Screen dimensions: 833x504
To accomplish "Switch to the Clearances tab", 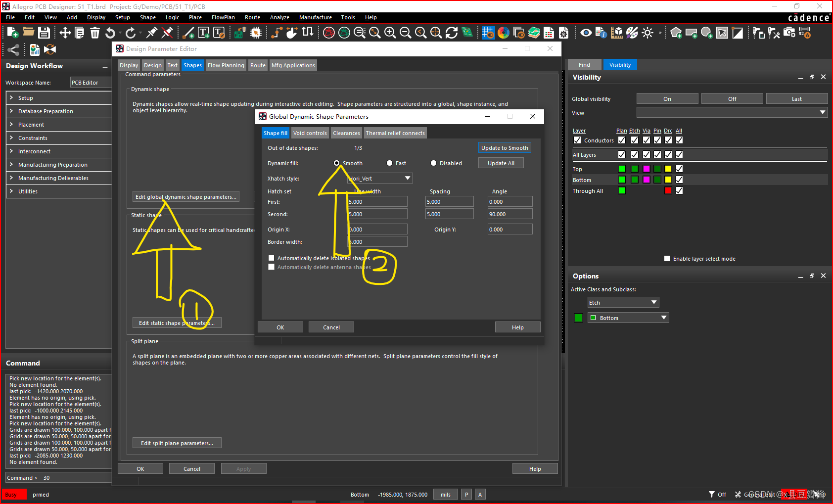I will click(x=346, y=133).
